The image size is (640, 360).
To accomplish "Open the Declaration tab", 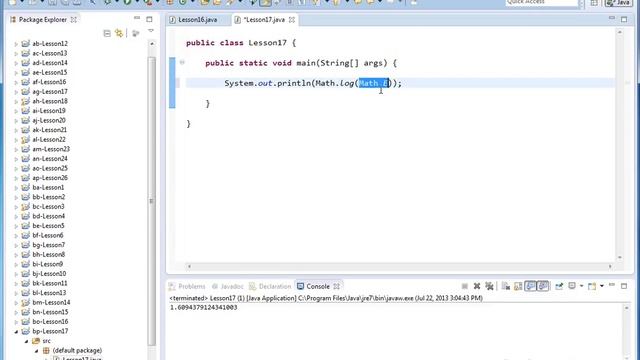I will (270, 287).
